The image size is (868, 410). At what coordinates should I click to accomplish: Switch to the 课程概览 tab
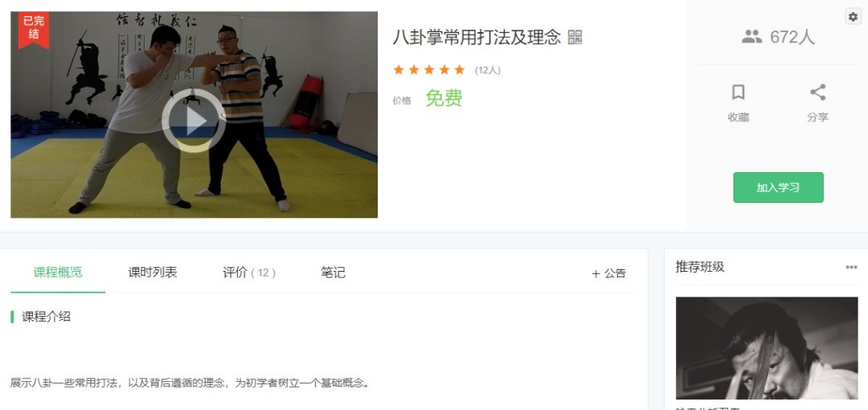point(58,272)
